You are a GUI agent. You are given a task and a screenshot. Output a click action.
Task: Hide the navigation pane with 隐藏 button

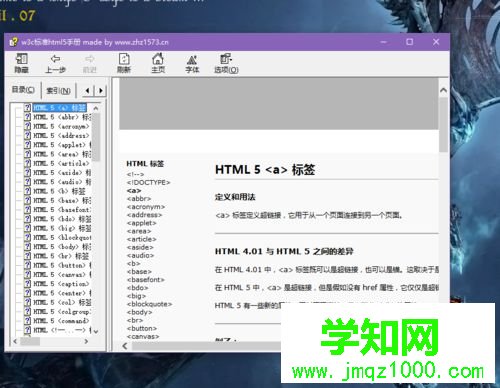point(22,63)
